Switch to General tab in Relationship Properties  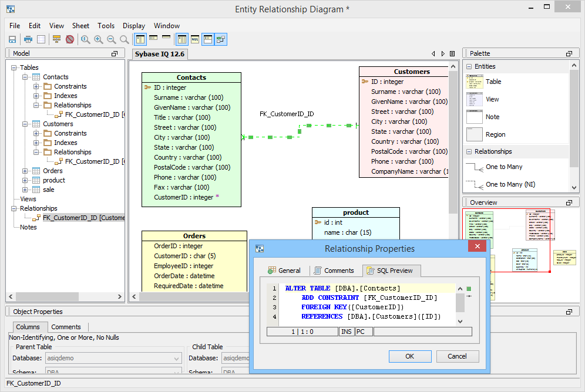click(x=284, y=271)
